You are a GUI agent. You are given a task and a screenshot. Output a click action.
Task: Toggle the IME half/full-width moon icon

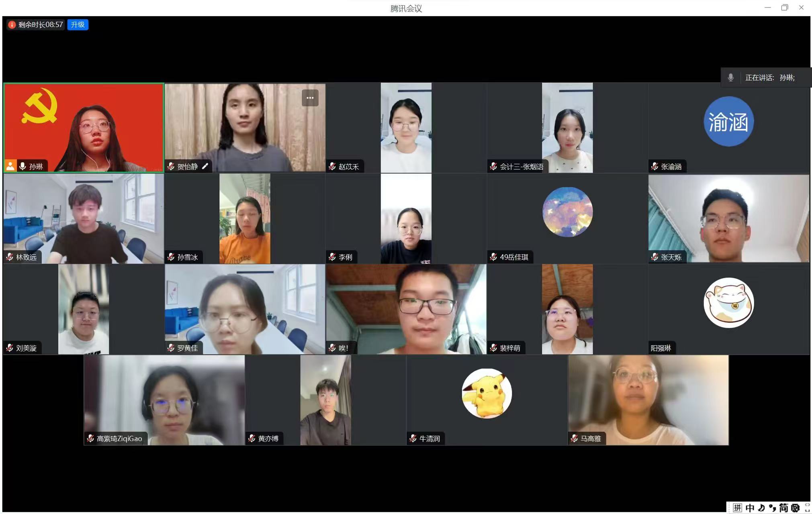point(761,508)
